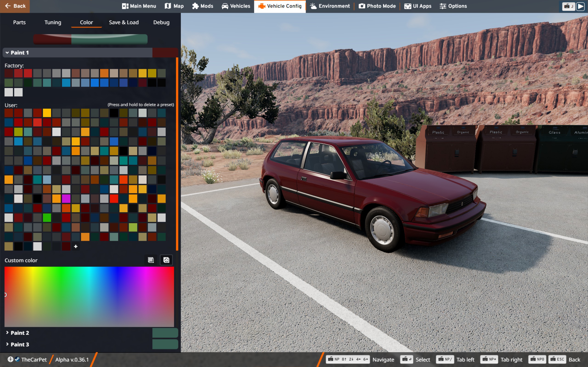
Task: Open Photo Mode camera icon
Action: tap(377, 6)
